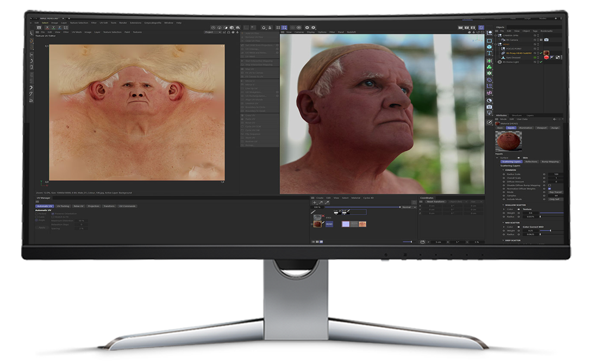Toggle the Stretch to Fit checkbox
Viewport: 594px width, 364px height.
(53, 217)
